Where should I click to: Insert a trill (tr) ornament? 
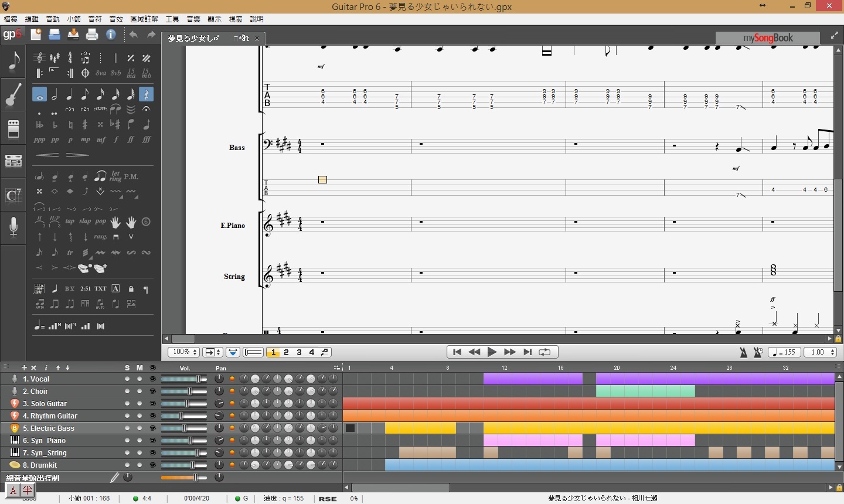pyautogui.click(x=70, y=253)
